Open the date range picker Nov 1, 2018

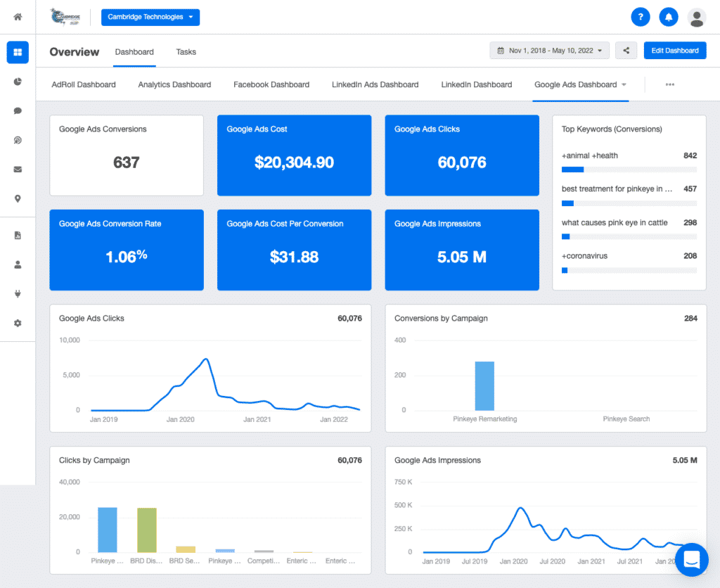coord(549,51)
